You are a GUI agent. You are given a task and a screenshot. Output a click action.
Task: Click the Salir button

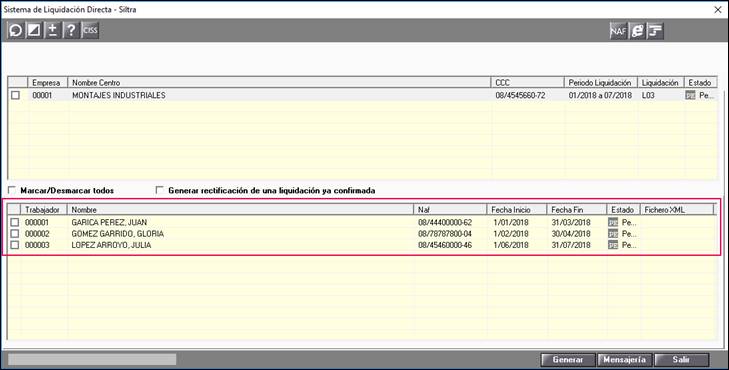(682, 360)
